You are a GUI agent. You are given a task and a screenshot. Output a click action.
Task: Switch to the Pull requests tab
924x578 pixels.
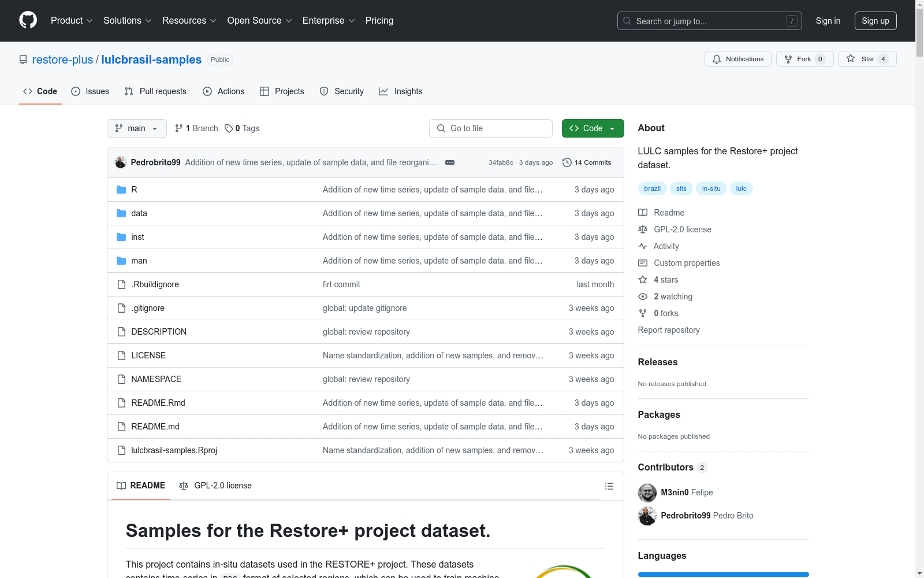click(x=155, y=91)
